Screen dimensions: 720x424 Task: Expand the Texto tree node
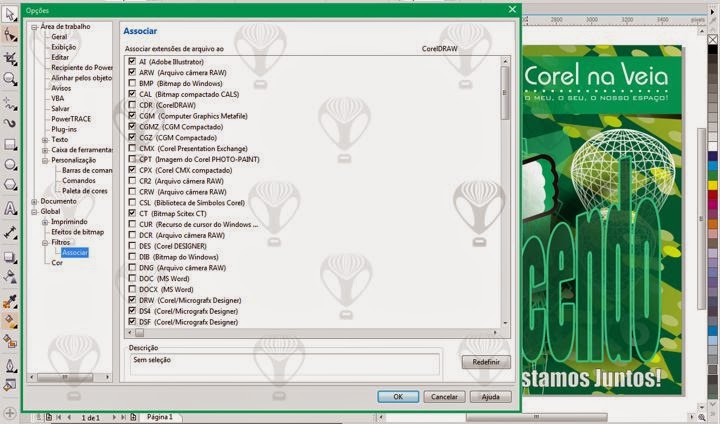pos(45,140)
